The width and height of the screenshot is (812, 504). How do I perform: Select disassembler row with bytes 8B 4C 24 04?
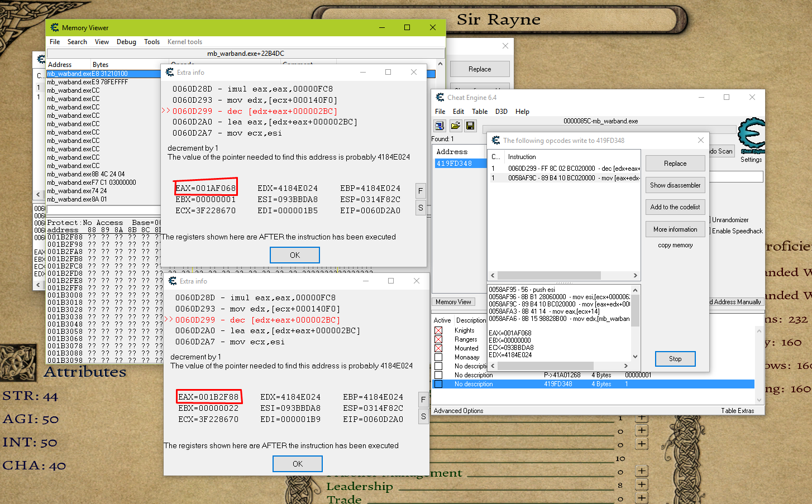103,174
